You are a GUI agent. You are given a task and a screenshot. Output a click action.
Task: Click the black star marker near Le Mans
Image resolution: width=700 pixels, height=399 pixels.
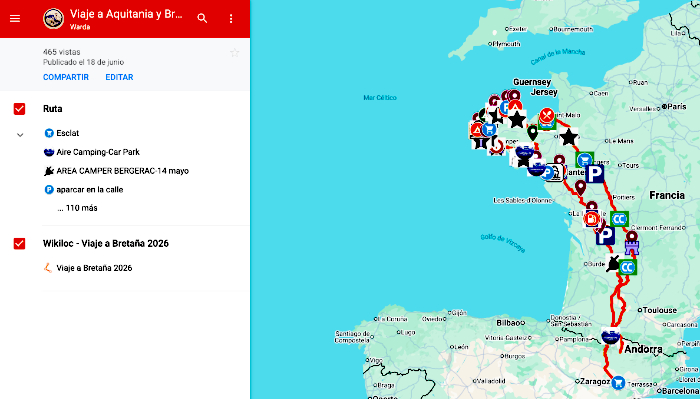pos(568,137)
